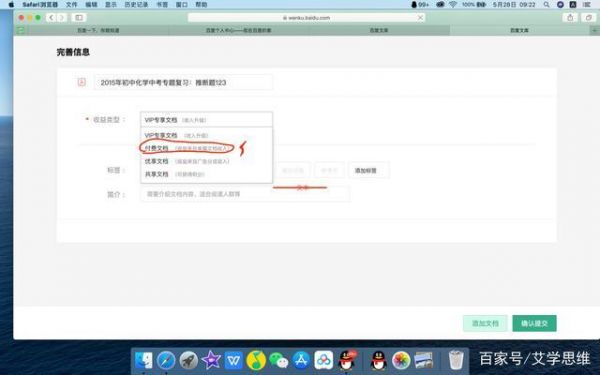Viewport: 600px width, 375px height.
Task: Click the input method icon in menu bar
Action: point(573,5)
